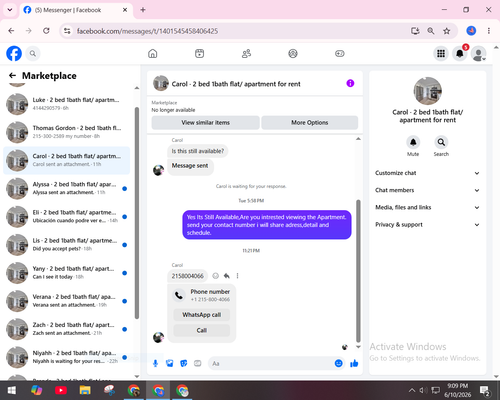Click Carol's phone number 2158004066 message
Viewport: 500px width, 400px height.
[188, 276]
